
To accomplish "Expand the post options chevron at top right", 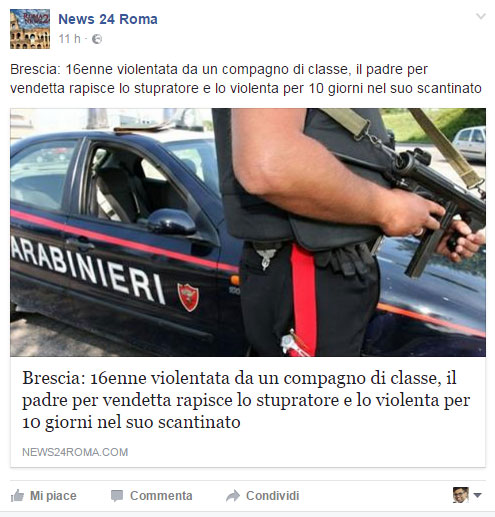I will (x=481, y=16).
